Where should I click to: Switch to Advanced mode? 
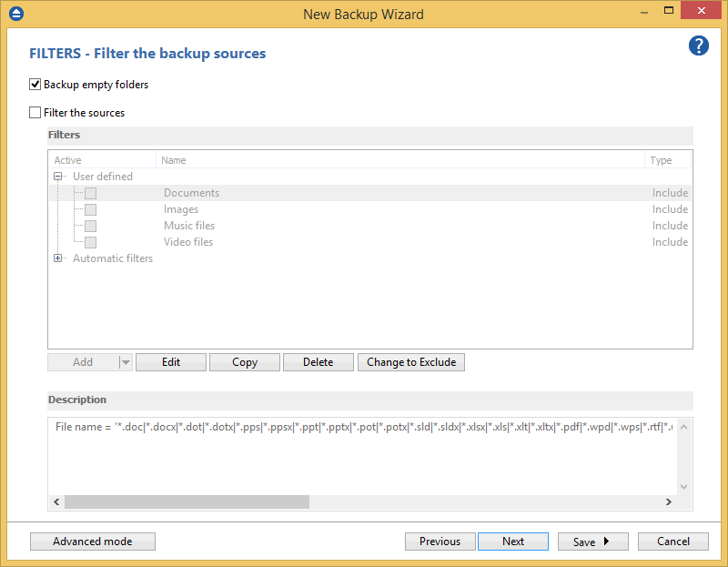pyautogui.click(x=93, y=542)
